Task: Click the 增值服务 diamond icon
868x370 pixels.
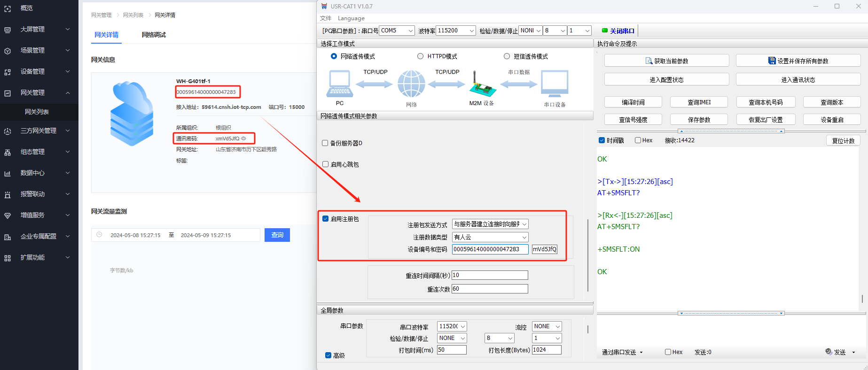Action: click(8, 216)
